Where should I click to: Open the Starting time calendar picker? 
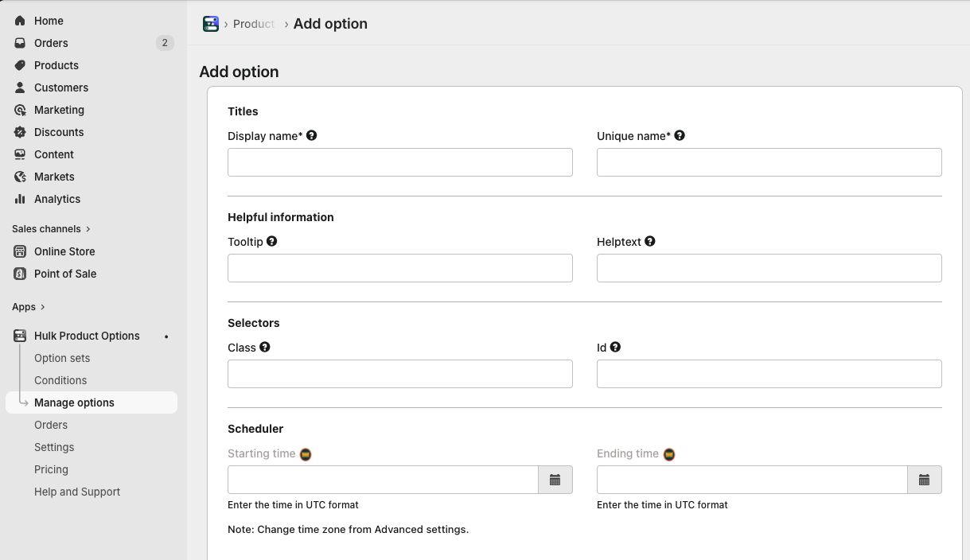[x=555, y=480]
